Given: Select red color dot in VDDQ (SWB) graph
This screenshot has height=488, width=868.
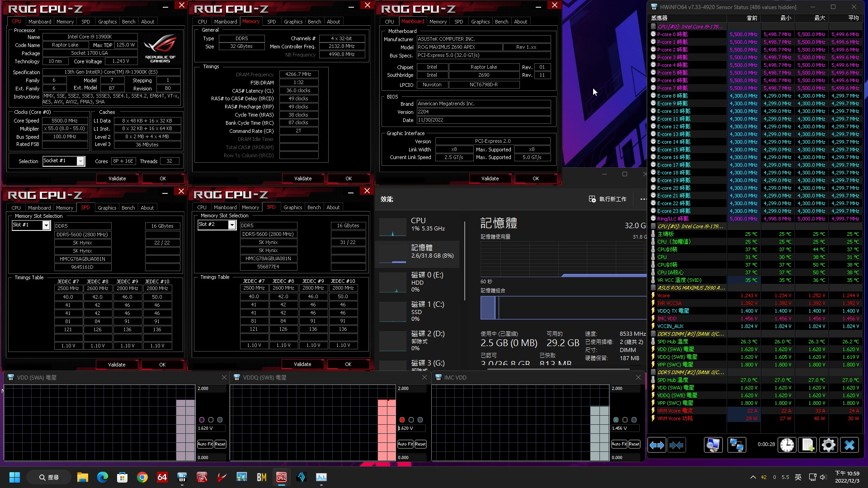Looking at the screenshot, I should pos(402,420).
